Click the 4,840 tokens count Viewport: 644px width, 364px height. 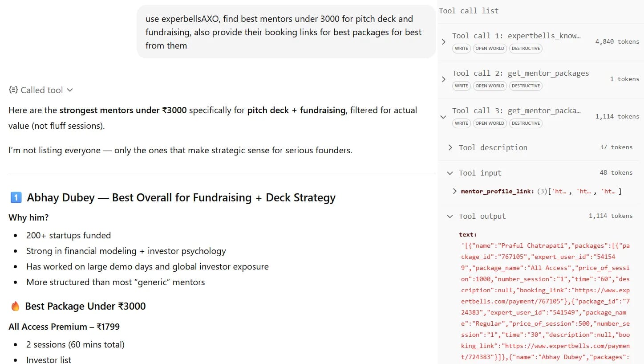(617, 41)
